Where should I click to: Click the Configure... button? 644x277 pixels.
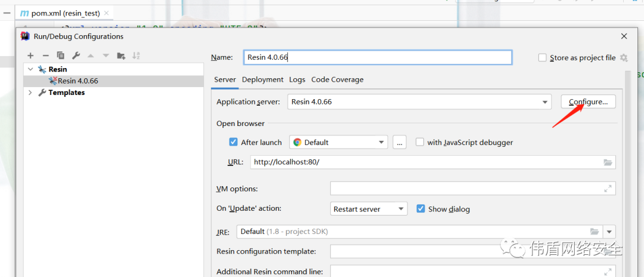(588, 101)
